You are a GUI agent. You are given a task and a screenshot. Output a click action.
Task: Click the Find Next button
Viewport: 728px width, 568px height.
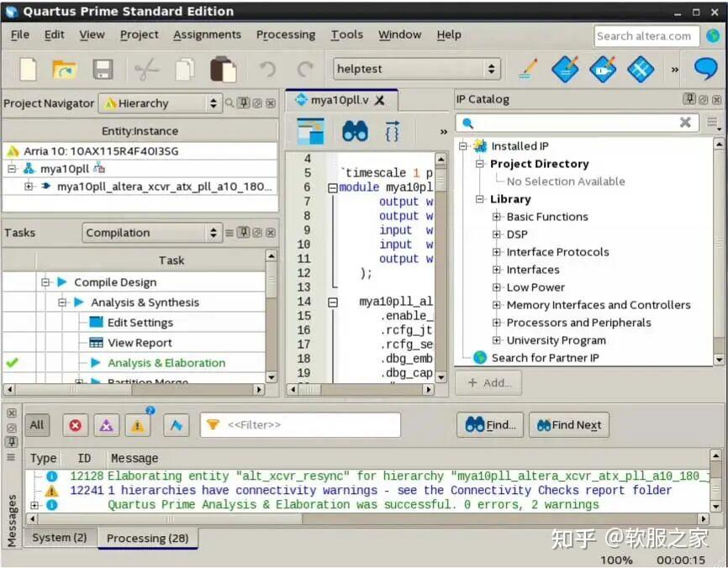tap(569, 425)
